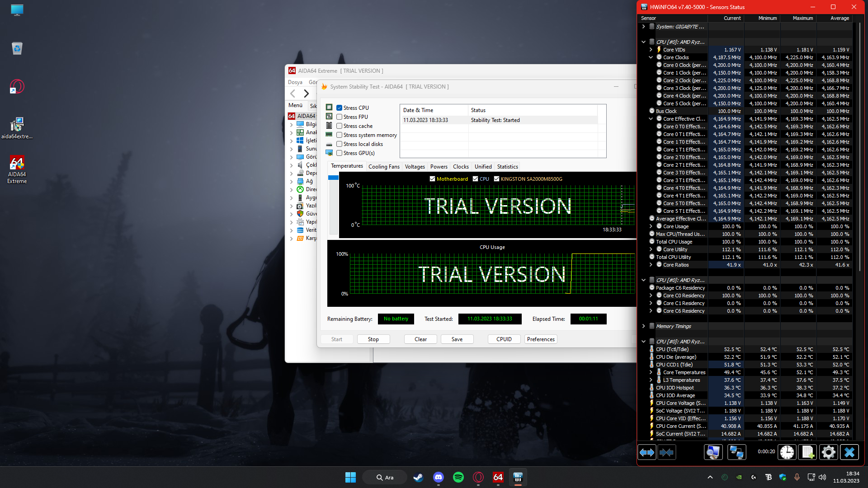
Task: Enable Stress system memory checkbox
Action: [339, 135]
